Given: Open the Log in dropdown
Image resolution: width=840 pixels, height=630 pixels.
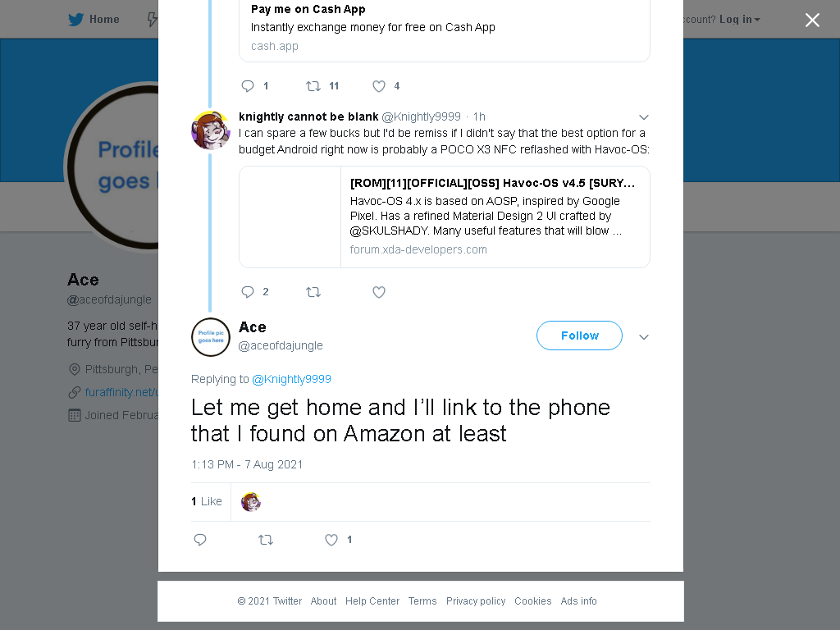Looking at the screenshot, I should (740, 20).
